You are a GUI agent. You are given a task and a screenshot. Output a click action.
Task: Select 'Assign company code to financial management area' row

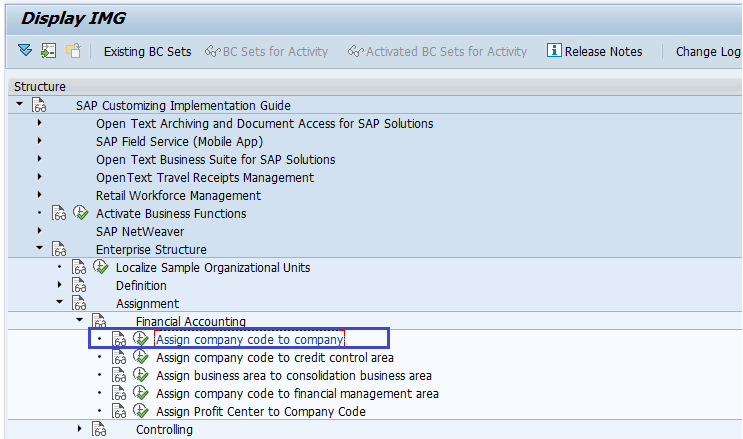(x=297, y=393)
